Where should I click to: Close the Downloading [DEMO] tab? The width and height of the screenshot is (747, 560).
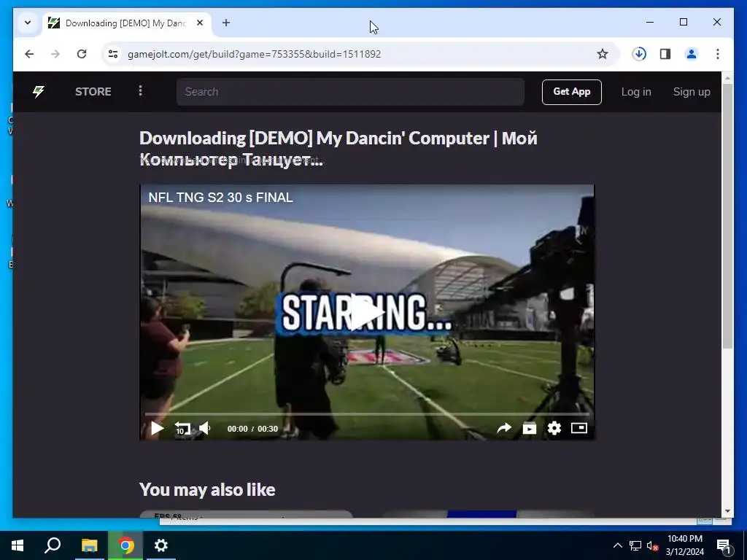(x=200, y=23)
